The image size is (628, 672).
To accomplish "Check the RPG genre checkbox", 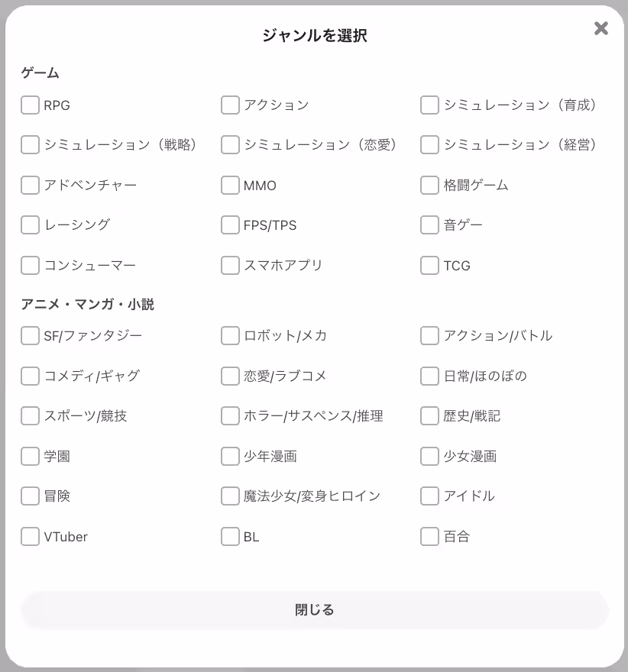I will tap(30, 105).
